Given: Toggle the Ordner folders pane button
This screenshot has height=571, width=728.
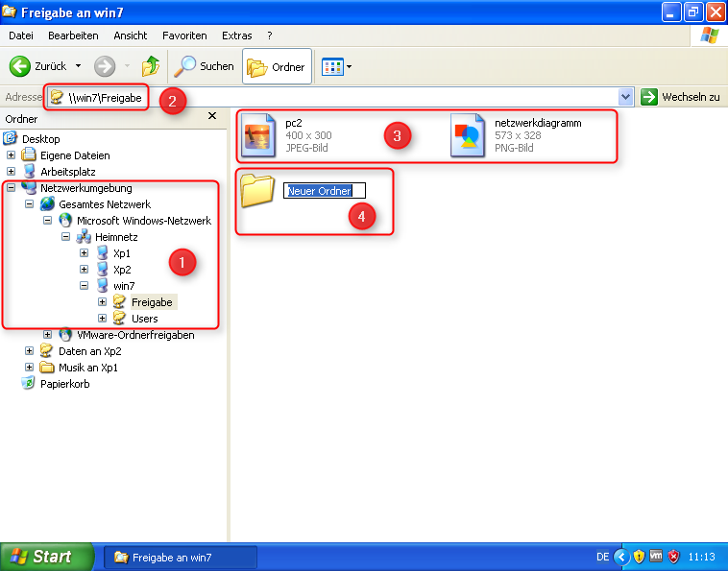Looking at the screenshot, I should 277,67.
